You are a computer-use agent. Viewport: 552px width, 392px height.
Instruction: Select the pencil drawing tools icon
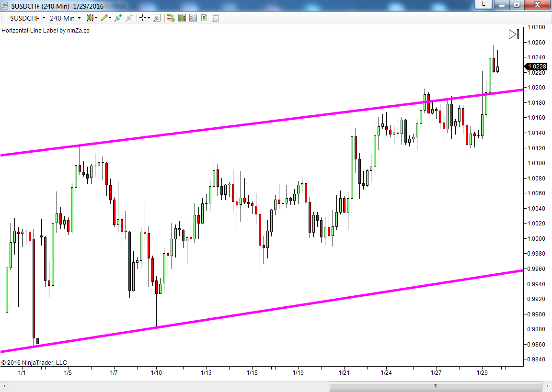point(104,18)
